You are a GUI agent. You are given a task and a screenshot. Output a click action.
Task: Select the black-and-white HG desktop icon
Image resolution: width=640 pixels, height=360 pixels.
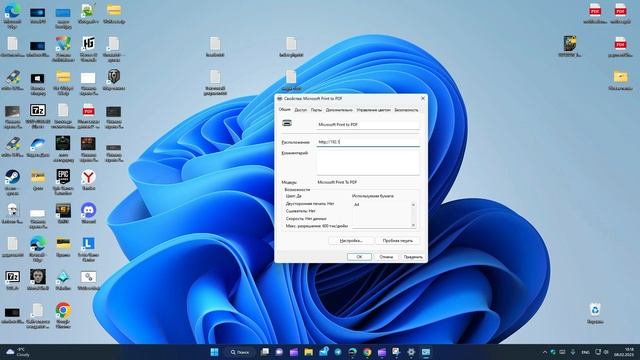click(89, 49)
